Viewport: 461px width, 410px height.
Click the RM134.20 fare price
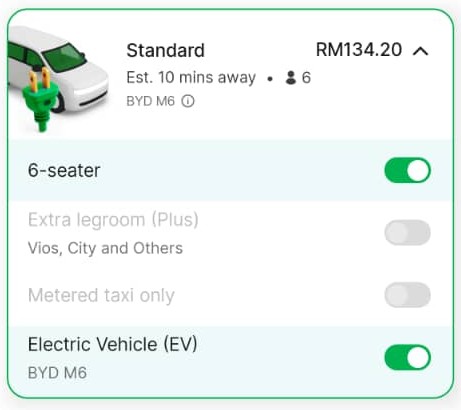click(359, 50)
